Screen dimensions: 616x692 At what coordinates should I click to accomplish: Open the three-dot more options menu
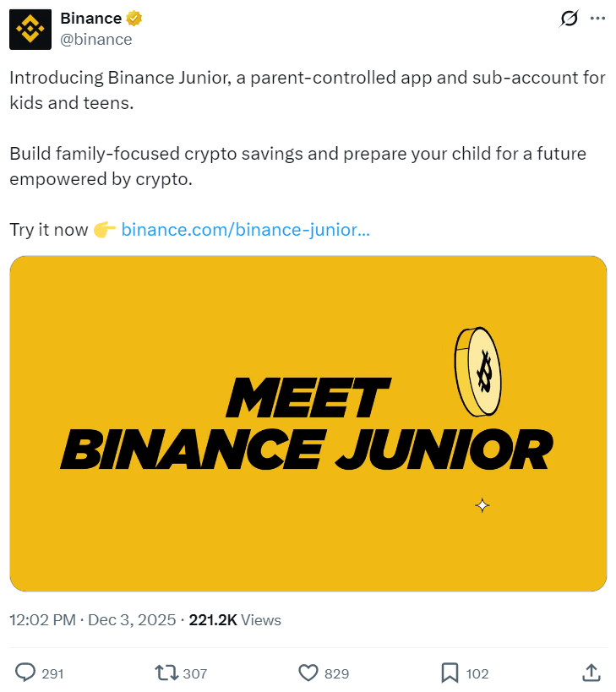coord(597,19)
